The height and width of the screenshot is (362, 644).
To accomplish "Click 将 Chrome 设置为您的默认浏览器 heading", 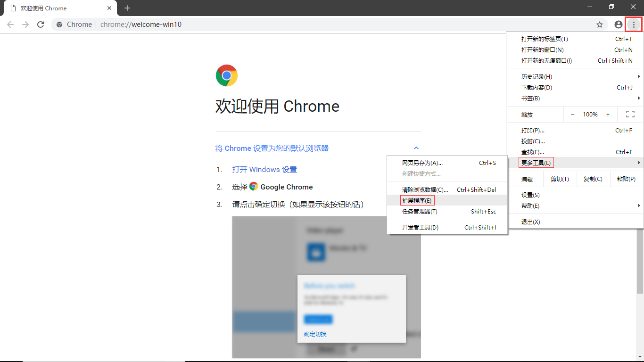I will [272, 148].
